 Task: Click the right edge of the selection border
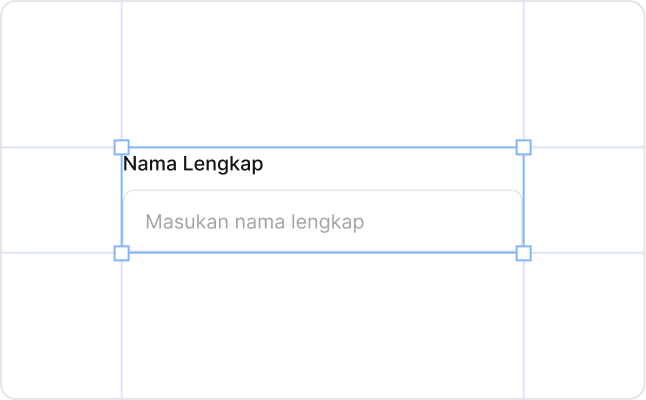pos(523,200)
